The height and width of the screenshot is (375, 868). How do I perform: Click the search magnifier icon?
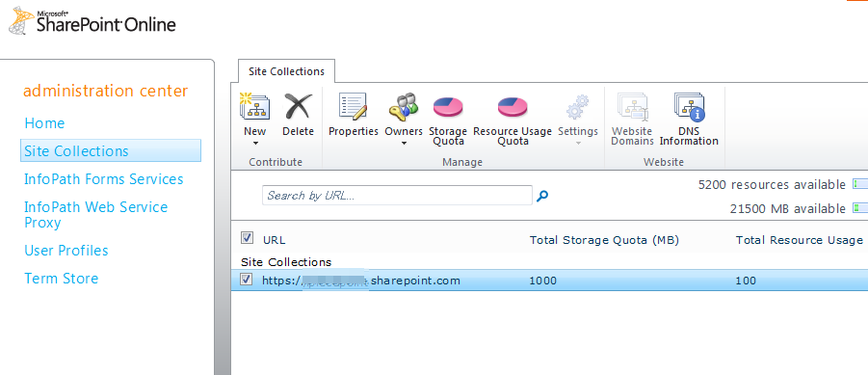tap(542, 196)
